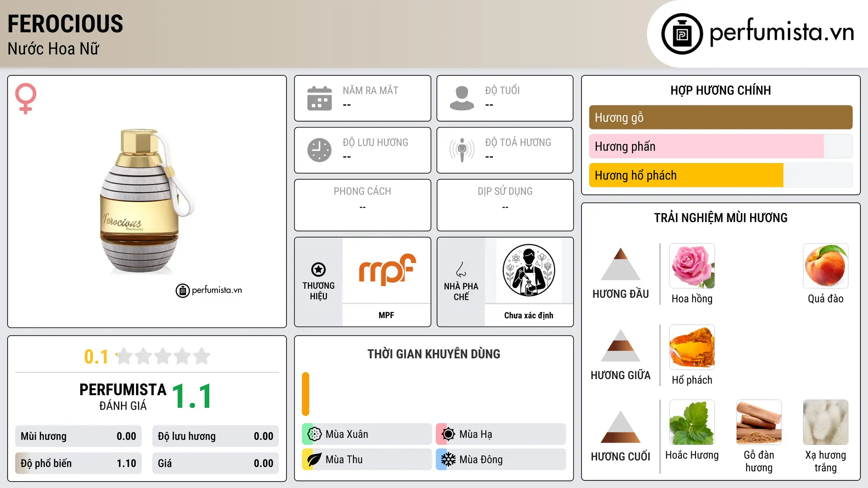Open the Gỗ đàn hương sandalwood image
Image resolution: width=868 pixels, height=488 pixels.
759,422
